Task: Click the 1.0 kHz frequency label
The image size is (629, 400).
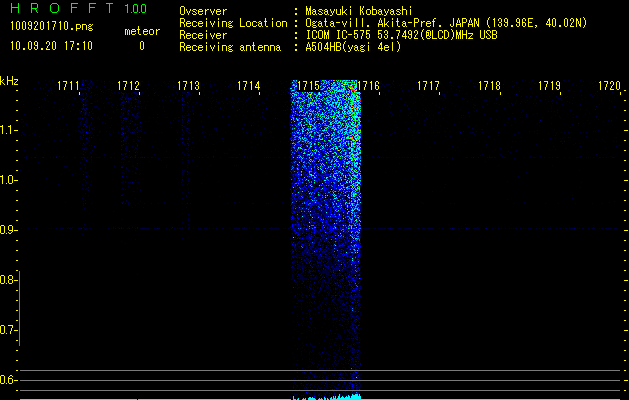Action: point(8,180)
